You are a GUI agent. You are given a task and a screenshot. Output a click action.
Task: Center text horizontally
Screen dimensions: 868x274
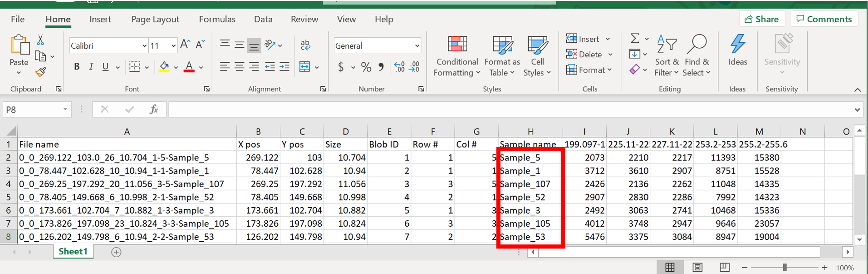pos(239,67)
